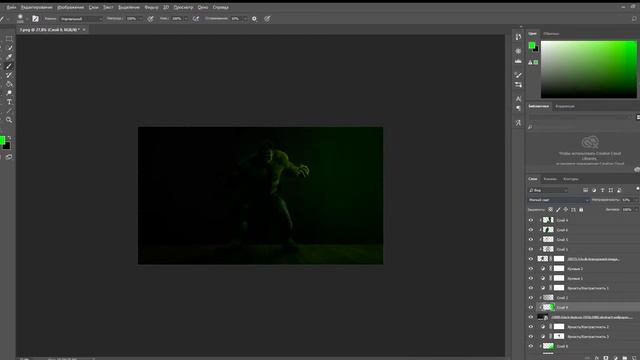Filter layers by type layers (T) icon
The height and width of the screenshot is (360, 640).
tap(602, 190)
